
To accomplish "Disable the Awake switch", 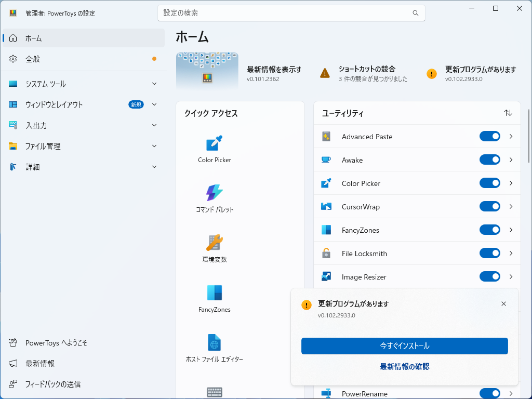I will pyautogui.click(x=489, y=160).
